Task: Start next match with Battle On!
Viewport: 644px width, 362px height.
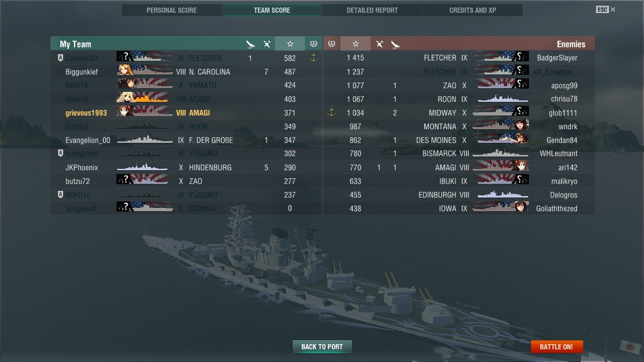Action: pyautogui.click(x=556, y=346)
